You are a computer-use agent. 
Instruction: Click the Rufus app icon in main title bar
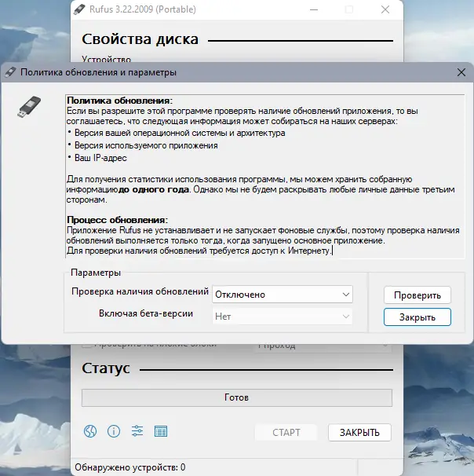click(79, 9)
